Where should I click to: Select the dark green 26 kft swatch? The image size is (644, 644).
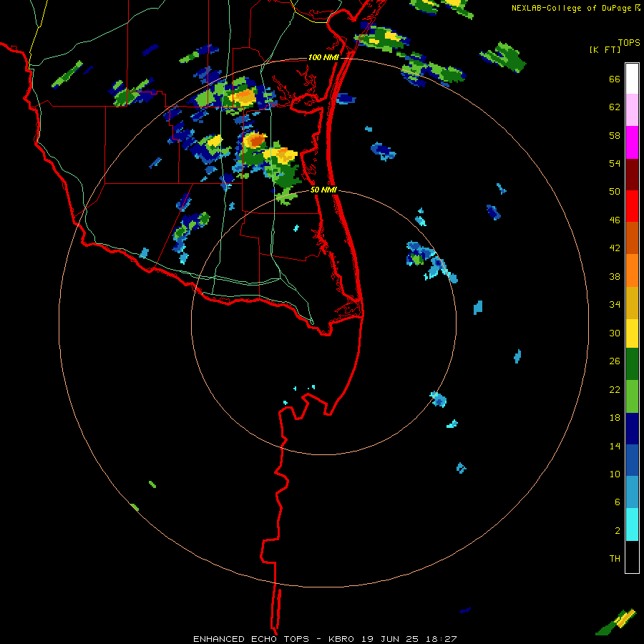(x=632, y=364)
